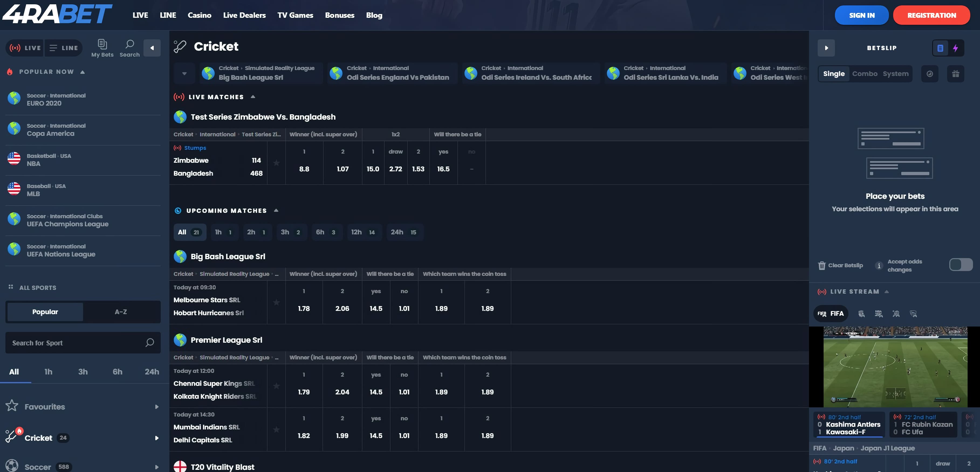Screen dimensions: 980x472
Task: Collapse the Upcoming Matches section
Action: (276, 210)
